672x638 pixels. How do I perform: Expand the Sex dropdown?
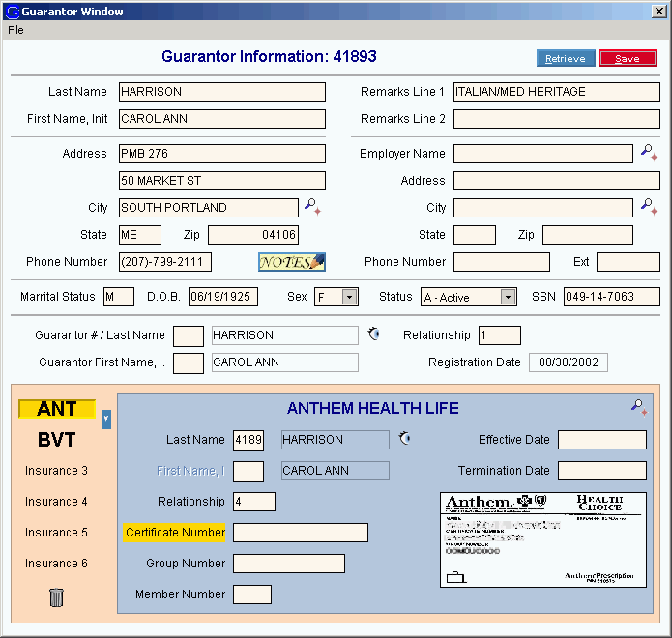[x=349, y=298]
